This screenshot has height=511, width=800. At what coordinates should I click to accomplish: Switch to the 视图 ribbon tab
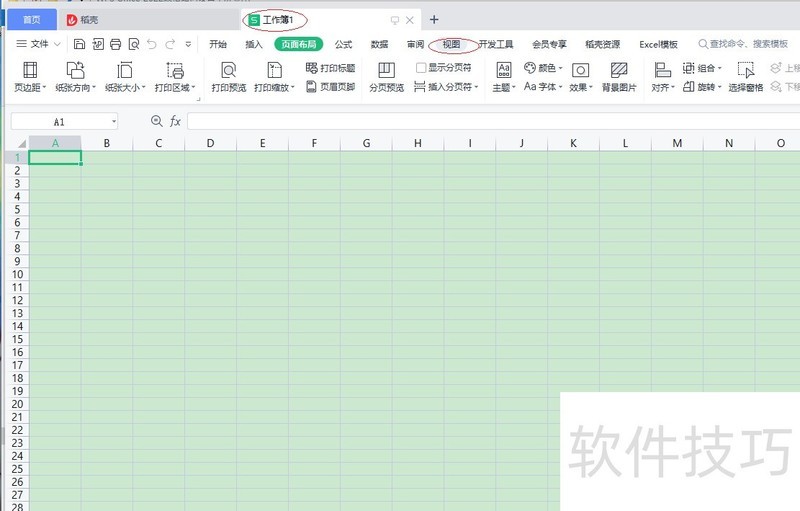click(x=452, y=44)
